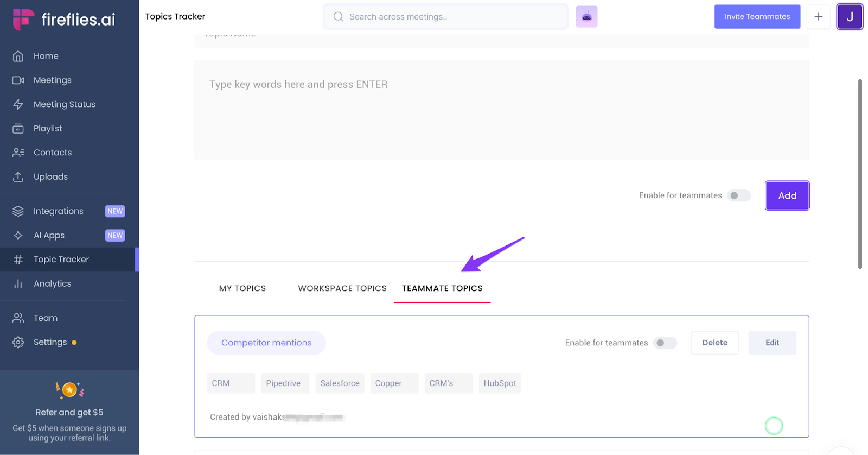Toggle Enable for teammates on Competitor mentions
The width and height of the screenshot is (868, 455).
click(x=665, y=343)
